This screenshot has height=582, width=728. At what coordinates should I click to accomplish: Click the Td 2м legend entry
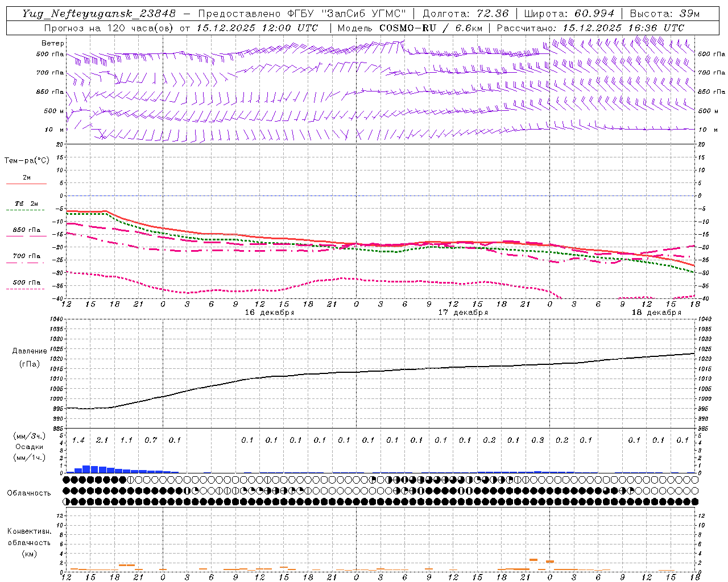coord(26,203)
